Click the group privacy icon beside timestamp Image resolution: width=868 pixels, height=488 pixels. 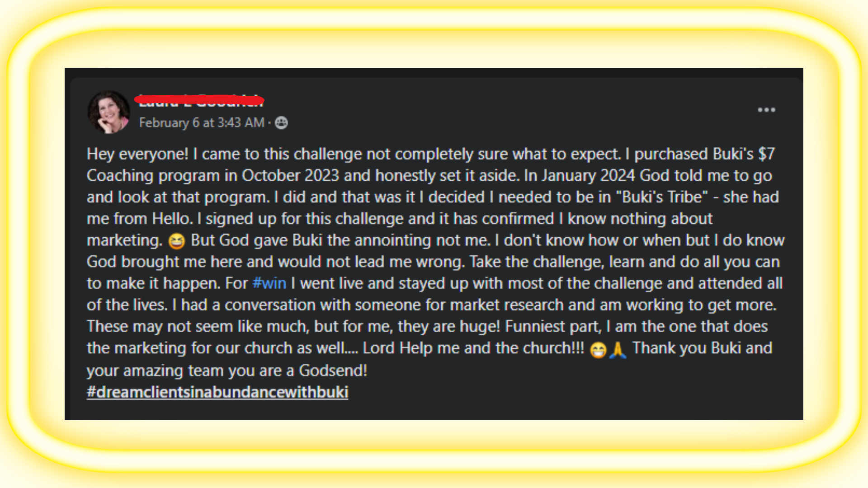(281, 123)
